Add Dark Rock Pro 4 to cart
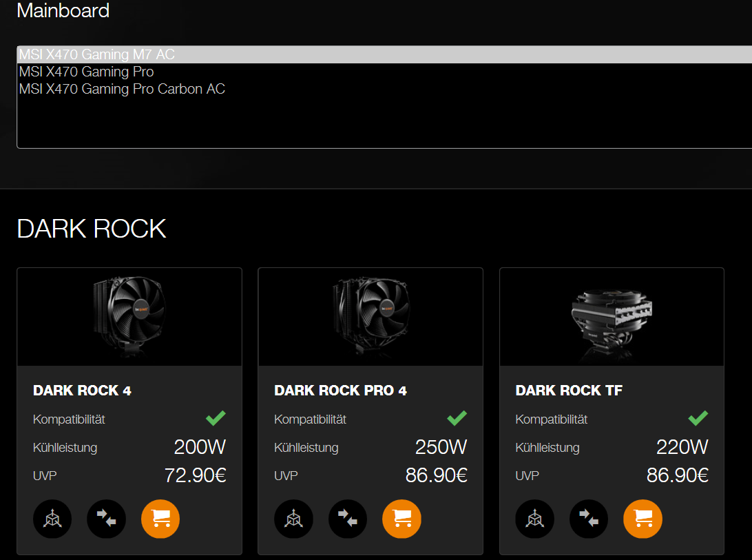 click(402, 519)
